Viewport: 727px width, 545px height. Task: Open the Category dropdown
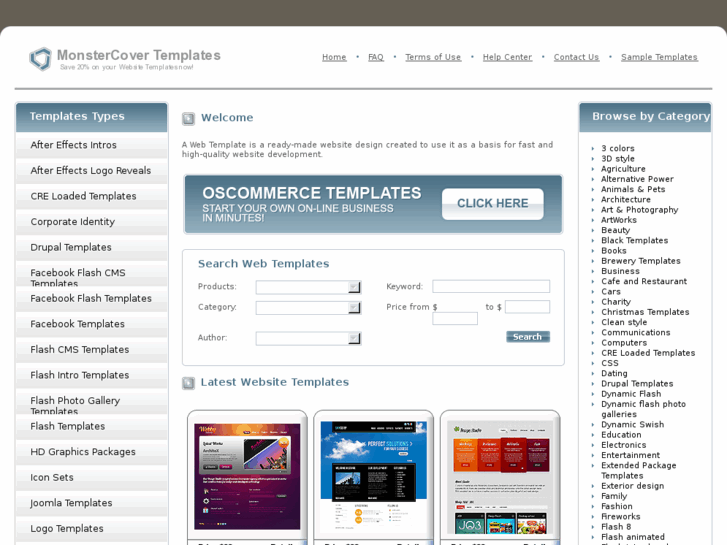[308, 308]
